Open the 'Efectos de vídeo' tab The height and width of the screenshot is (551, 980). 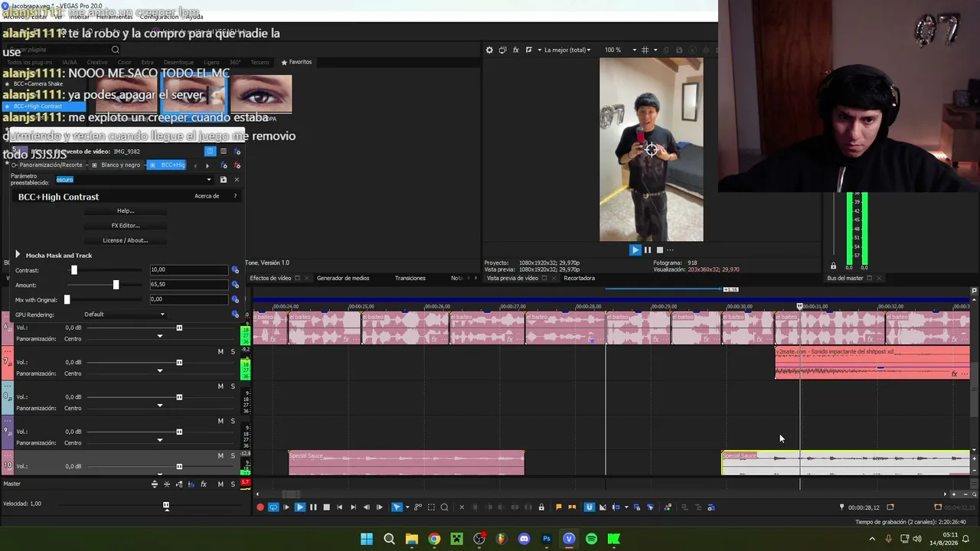[270, 278]
